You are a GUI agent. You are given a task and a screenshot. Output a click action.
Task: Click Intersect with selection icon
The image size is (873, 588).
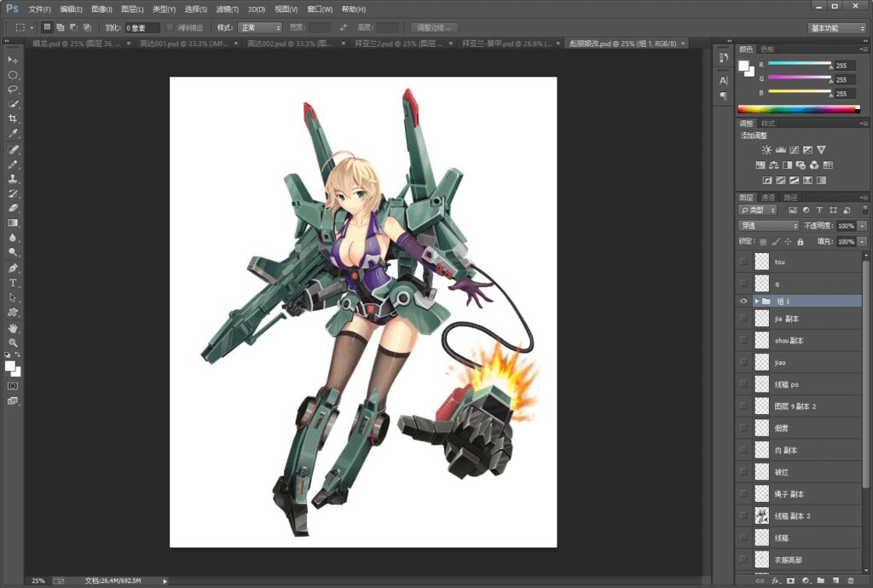(87, 27)
